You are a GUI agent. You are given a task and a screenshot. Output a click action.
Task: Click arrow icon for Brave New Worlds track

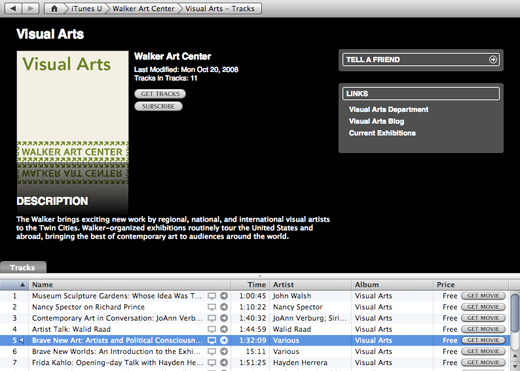click(x=224, y=351)
